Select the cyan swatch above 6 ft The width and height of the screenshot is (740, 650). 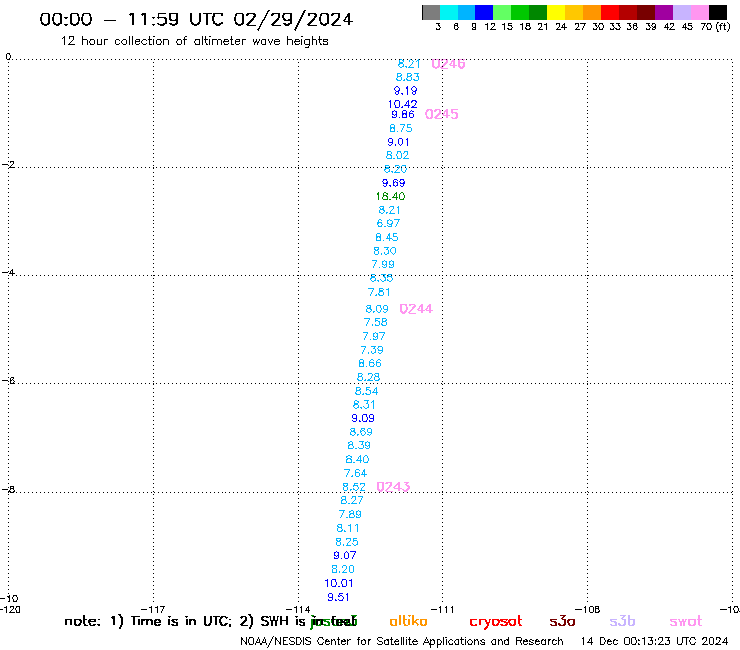(x=449, y=12)
